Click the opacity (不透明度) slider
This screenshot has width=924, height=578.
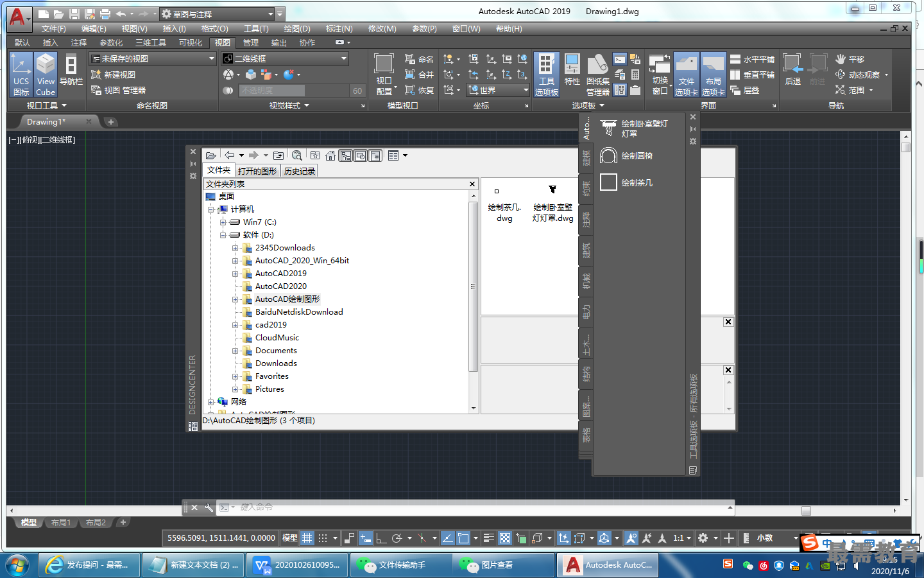pos(293,91)
